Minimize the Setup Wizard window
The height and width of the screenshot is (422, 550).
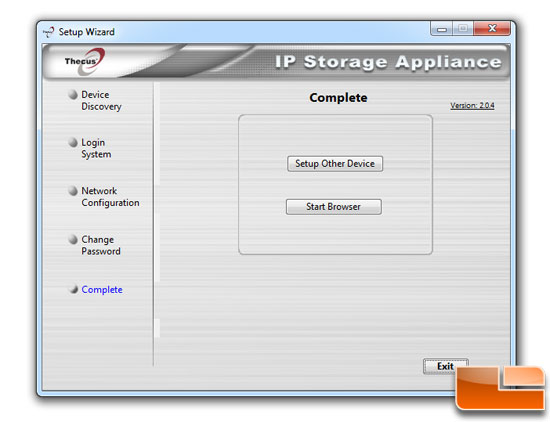(442, 29)
